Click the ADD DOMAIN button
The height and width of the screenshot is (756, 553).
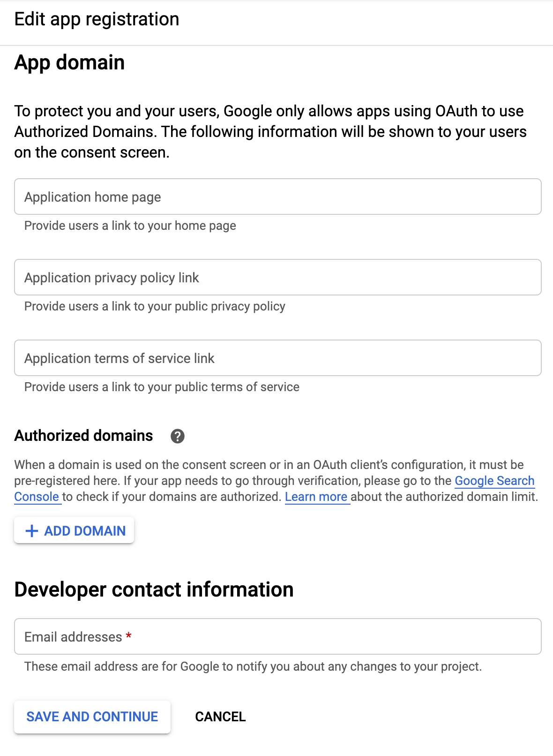coord(74,530)
